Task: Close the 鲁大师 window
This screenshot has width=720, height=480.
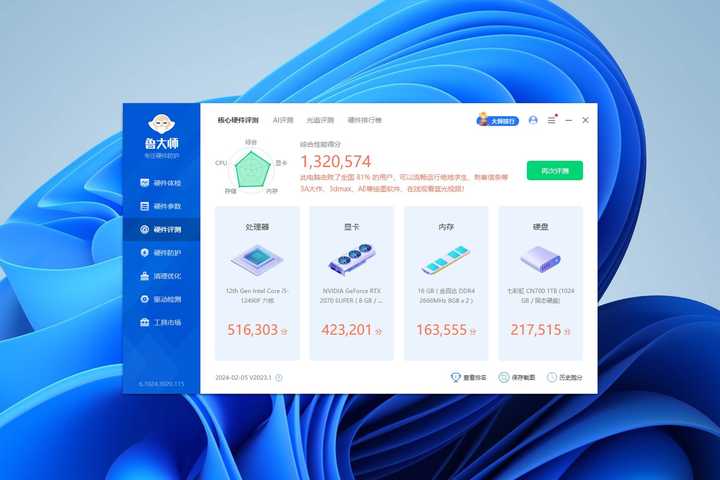Action: (585, 120)
